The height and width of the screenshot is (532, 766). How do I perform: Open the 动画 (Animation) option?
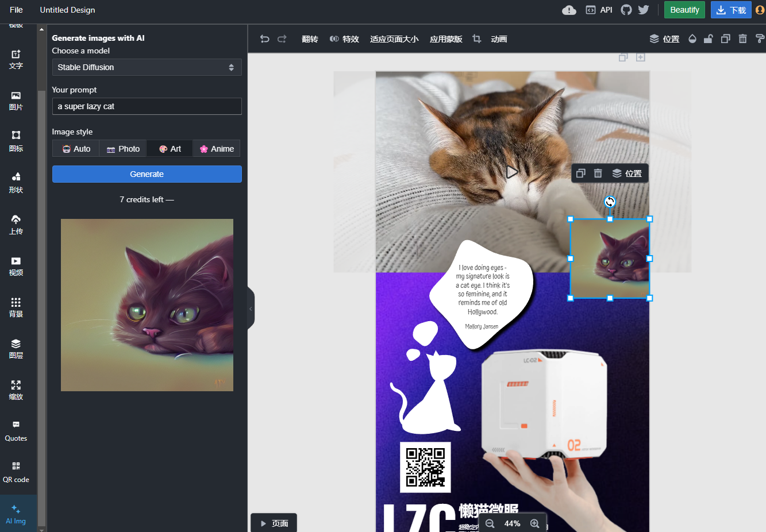tap(499, 39)
